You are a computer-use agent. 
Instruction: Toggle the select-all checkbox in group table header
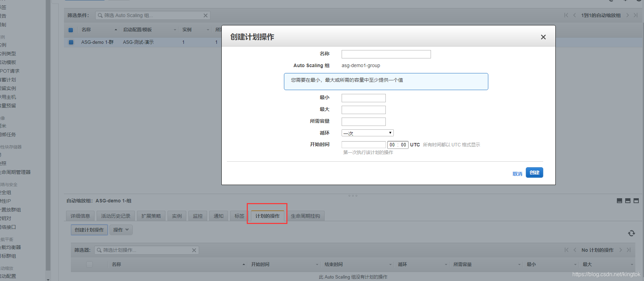(x=71, y=30)
